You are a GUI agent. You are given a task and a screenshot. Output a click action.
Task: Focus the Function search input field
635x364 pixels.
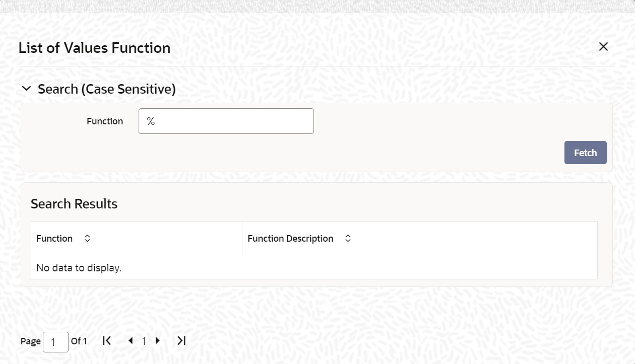pos(226,121)
